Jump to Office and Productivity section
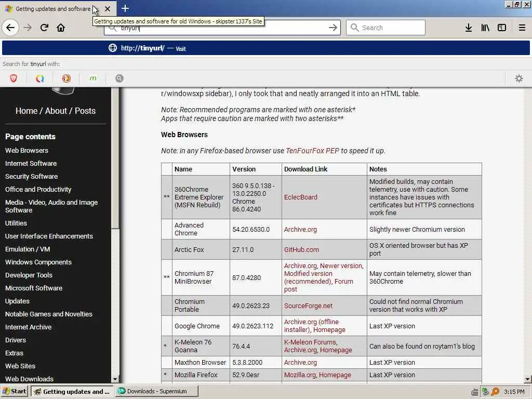 (38, 189)
